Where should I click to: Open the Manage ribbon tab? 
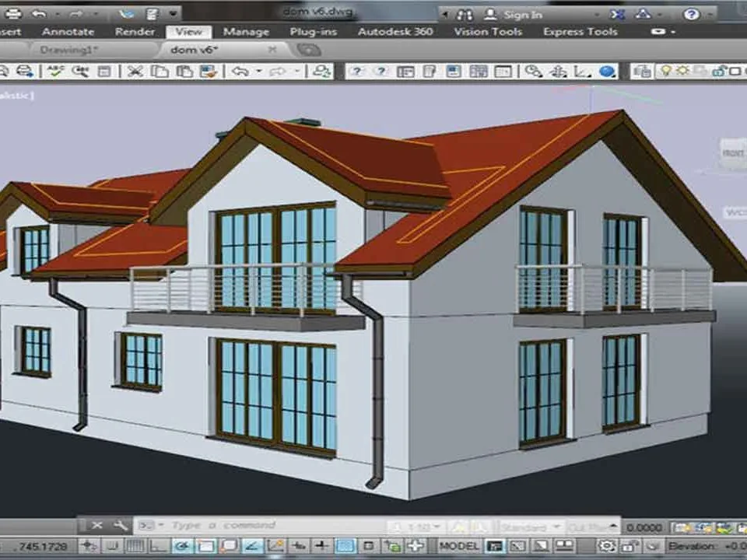(245, 32)
